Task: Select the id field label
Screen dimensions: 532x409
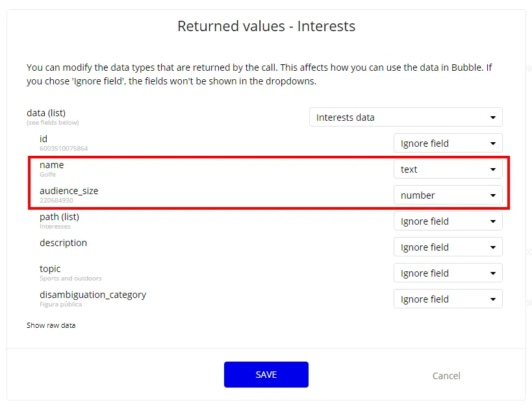Action: [x=44, y=139]
